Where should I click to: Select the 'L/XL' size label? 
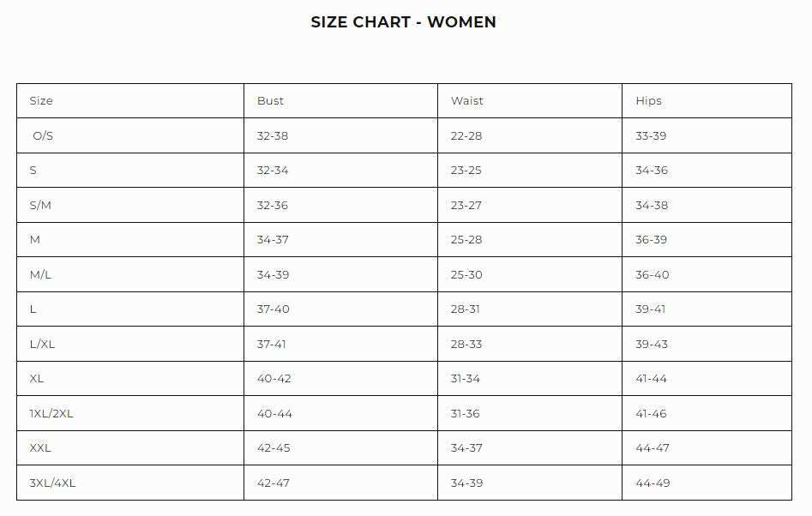(42, 345)
